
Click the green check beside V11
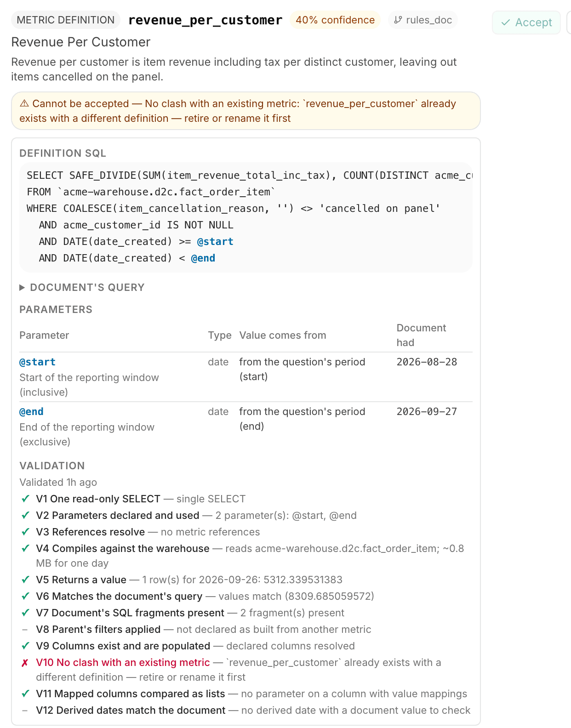click(x=26, y=694)
